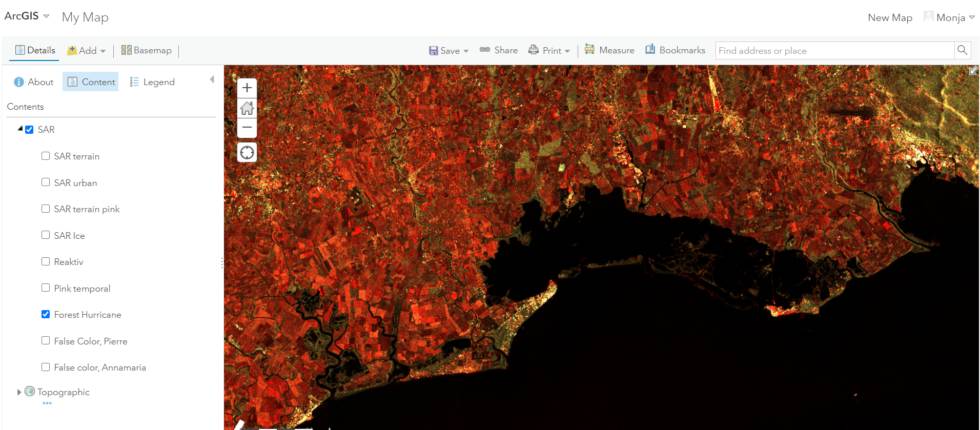Open the Save dropdown menu
This screenshot has width=980, height=430.
pos(449,50)
